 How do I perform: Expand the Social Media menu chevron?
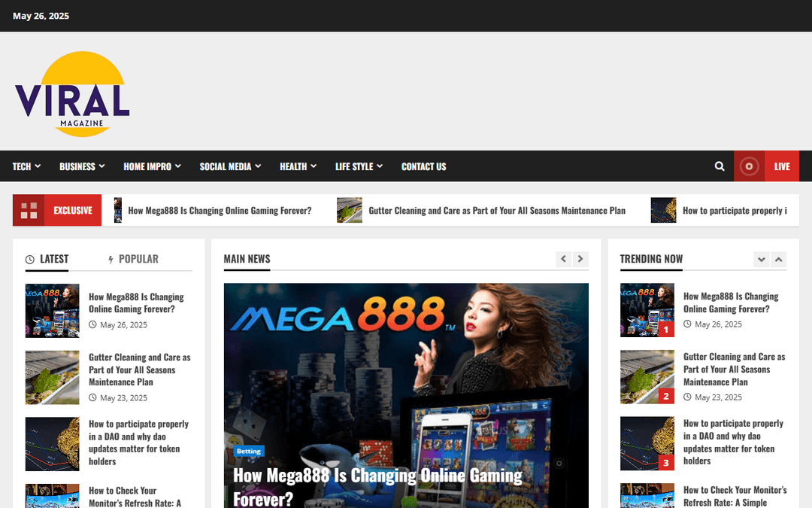pyautogui.click(x=258, y=166)
